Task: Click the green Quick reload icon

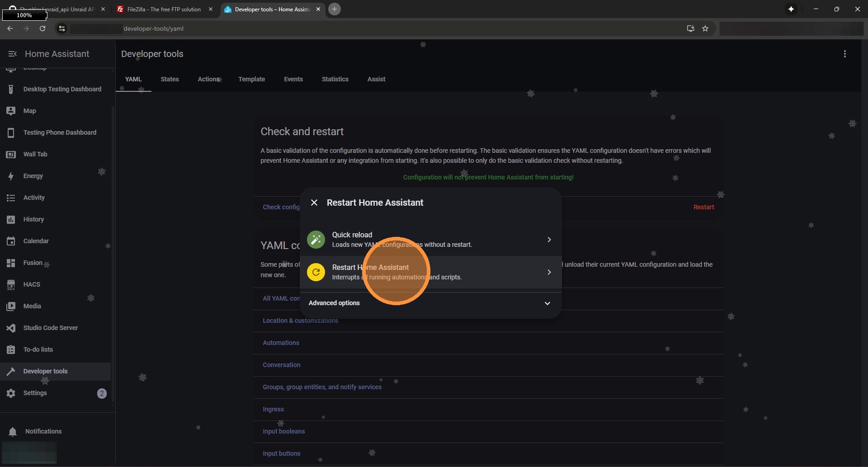Action: [316, 240]
